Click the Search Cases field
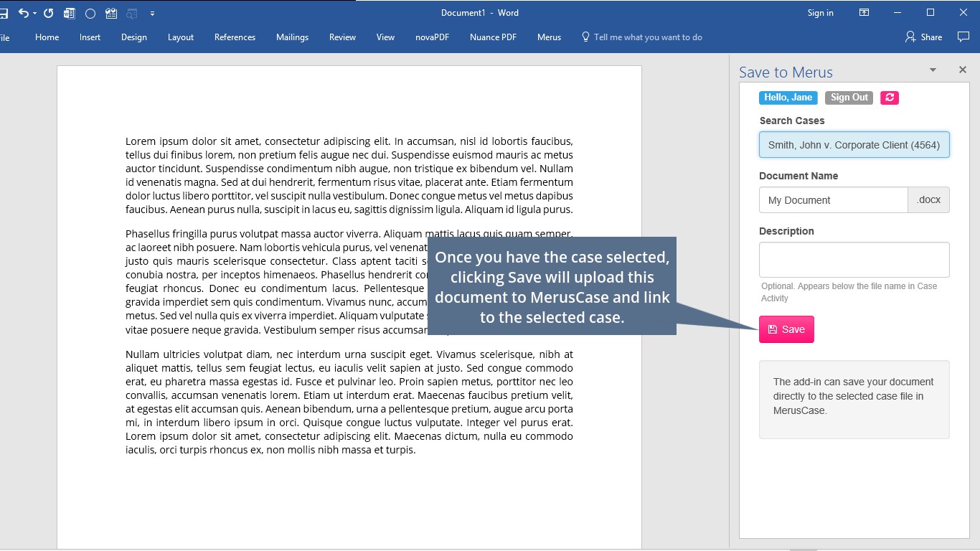 854,145
